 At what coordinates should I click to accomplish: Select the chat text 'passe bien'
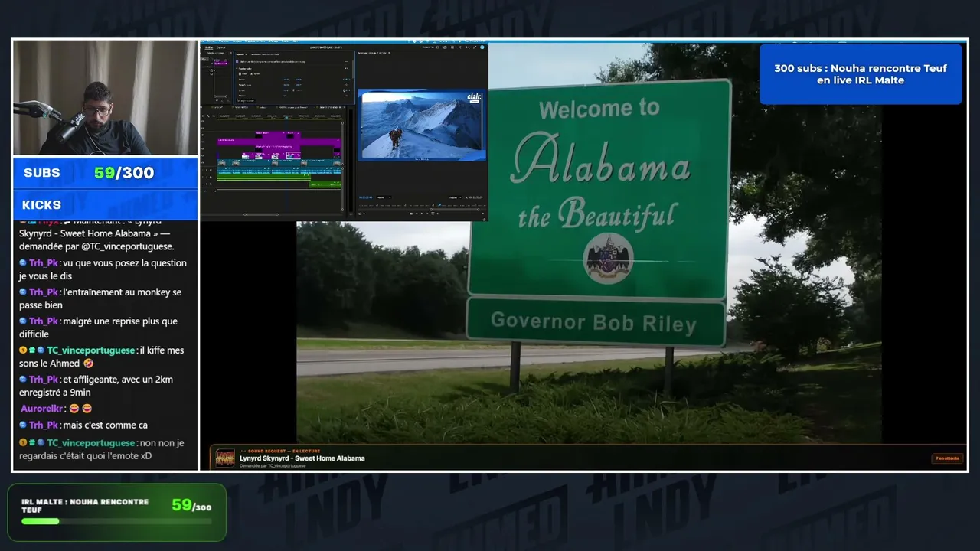tap(41, 305)
